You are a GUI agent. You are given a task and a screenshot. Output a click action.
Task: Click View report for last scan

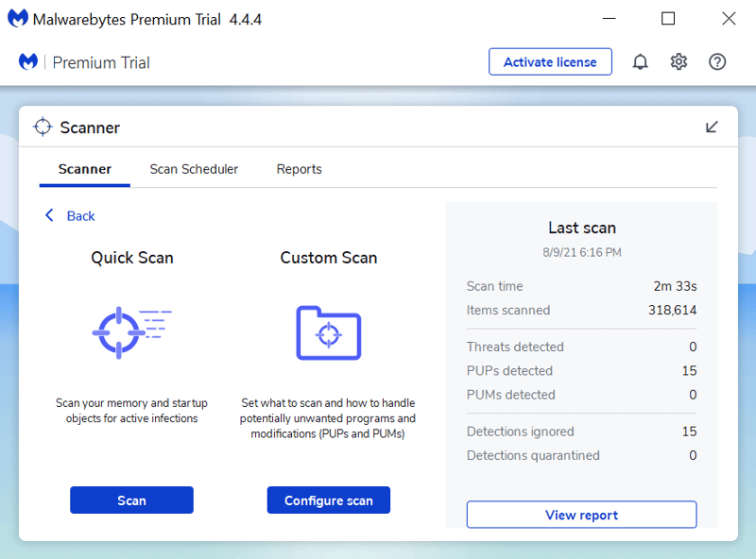[581, 515]
